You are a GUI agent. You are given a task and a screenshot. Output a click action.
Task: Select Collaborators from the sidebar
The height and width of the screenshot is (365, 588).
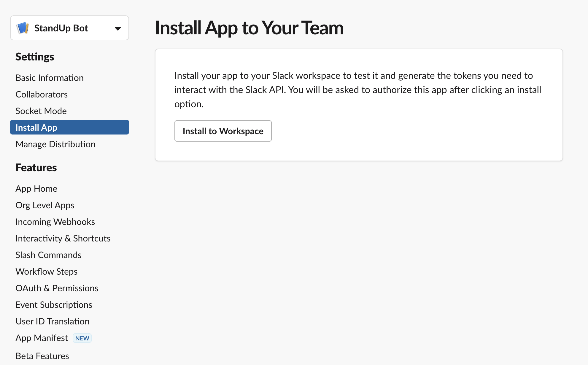point(42,94)
